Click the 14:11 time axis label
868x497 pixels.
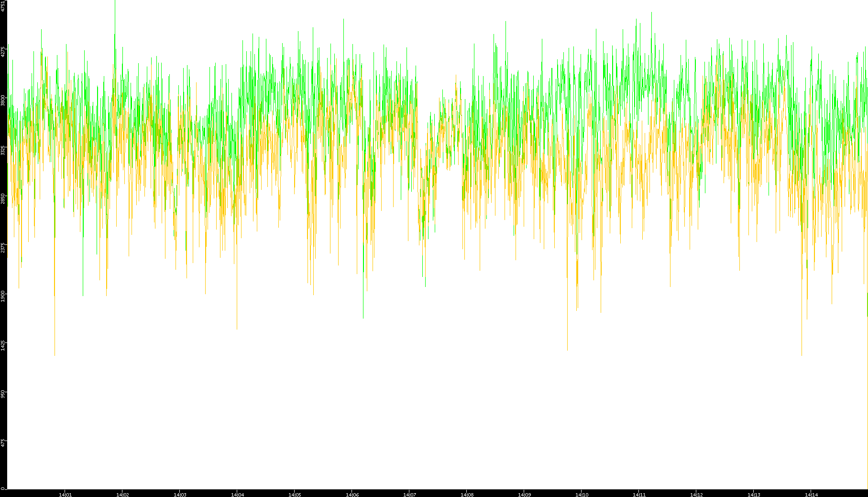[x=639, y=495]
